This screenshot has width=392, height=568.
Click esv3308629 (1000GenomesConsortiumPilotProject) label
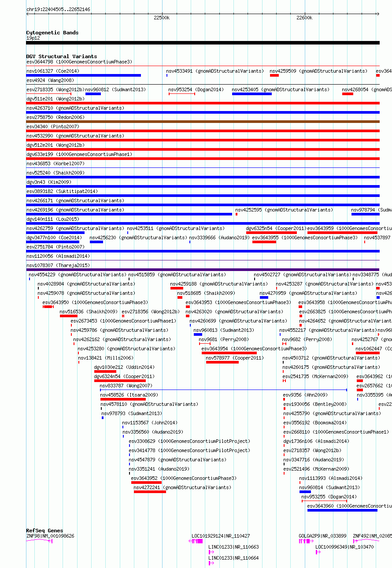coord(189,441)
